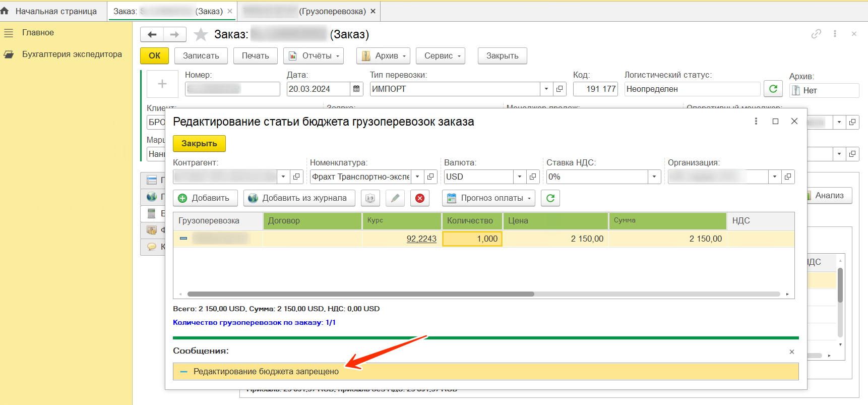Open the Главное section
The image size is (868, 405).
click(38, 33)
